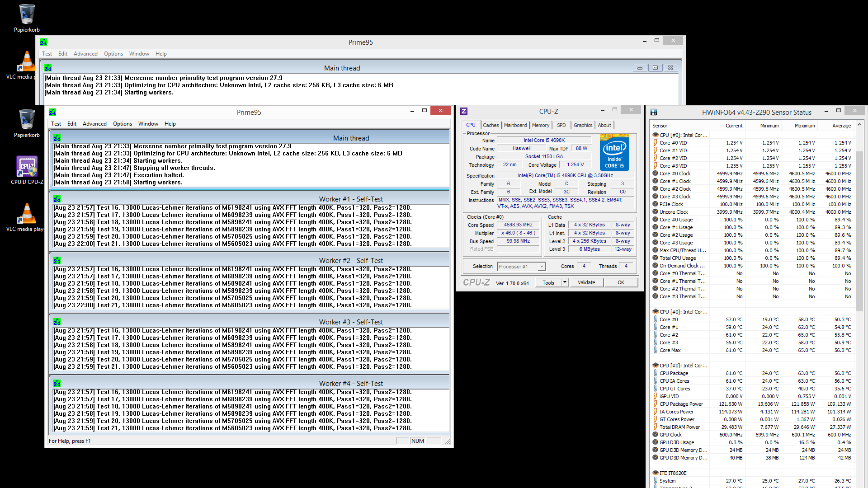
Task: Click Prime95 icon in Worker #1 title
Action: [x=57, y=199]
